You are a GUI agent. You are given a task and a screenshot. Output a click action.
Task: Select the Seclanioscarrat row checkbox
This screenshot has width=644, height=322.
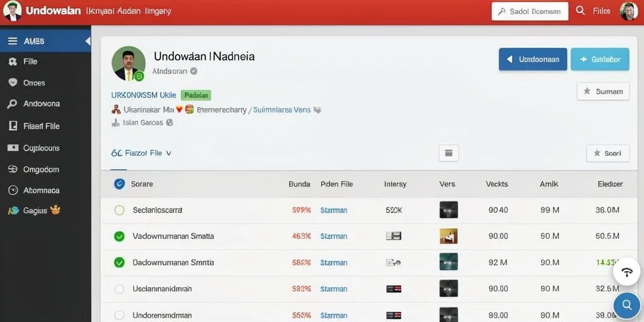[119, 210]
